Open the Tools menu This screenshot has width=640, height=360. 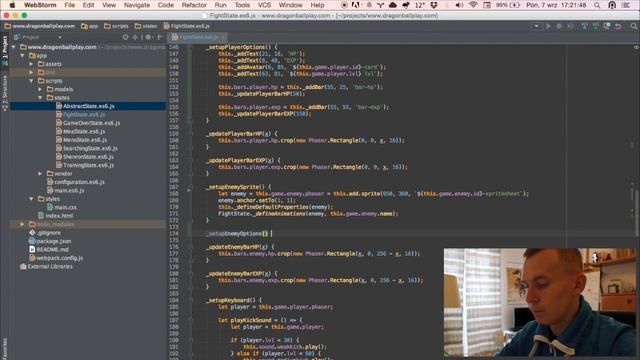coord(242,5)
